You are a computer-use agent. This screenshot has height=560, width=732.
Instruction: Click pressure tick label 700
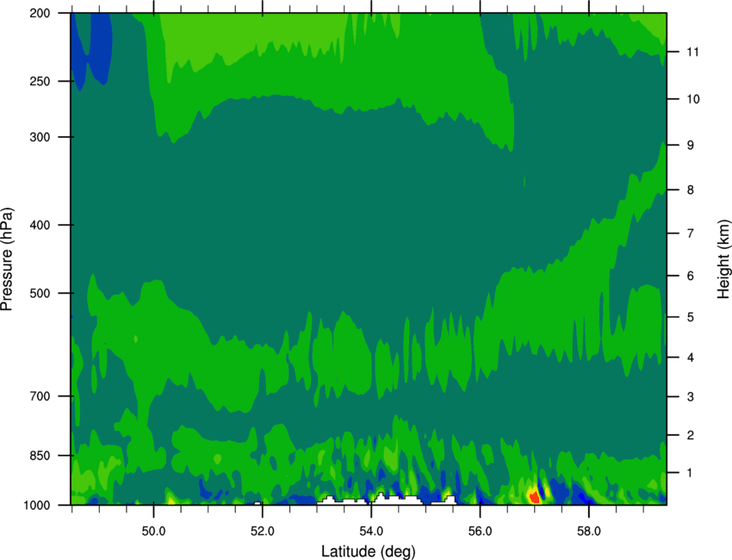click(x=40, y=396)
